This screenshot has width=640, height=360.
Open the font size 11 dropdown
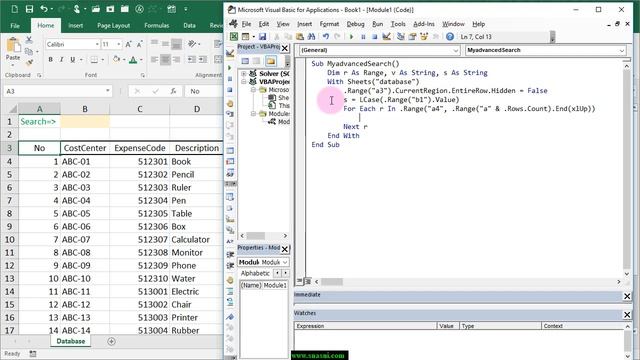pyautogui.click(x=119, y=44)
